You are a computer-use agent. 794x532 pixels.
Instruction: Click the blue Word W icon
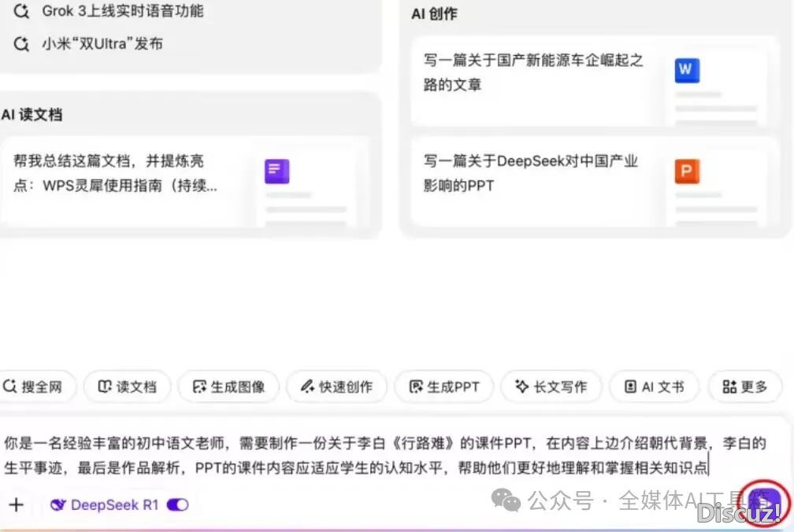[687, 70]
